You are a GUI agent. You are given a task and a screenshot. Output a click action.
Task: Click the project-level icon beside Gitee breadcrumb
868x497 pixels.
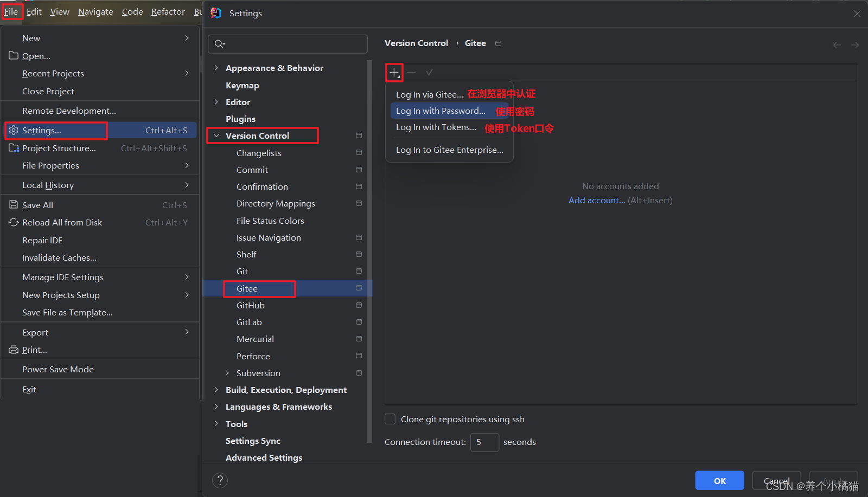498,43
